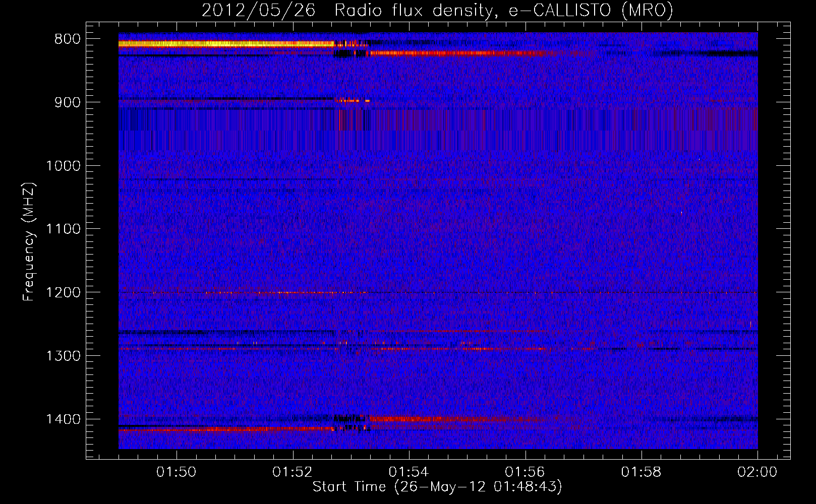Viewport: 816px width, 504px height.
Task: Click the 1100 frequency tick label
Action: click(63, 229)
